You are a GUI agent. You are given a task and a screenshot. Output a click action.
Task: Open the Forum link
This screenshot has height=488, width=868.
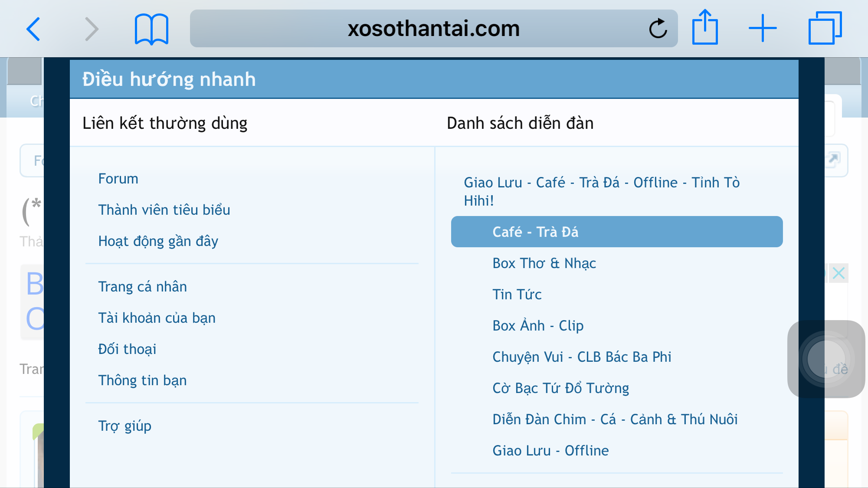[x=118, y=179]
